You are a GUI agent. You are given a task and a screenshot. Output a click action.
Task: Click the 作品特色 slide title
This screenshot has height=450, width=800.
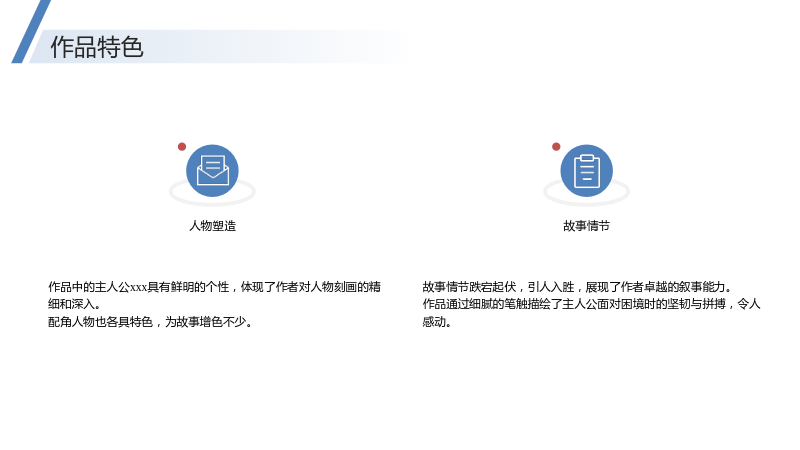[x=97, y=47]
